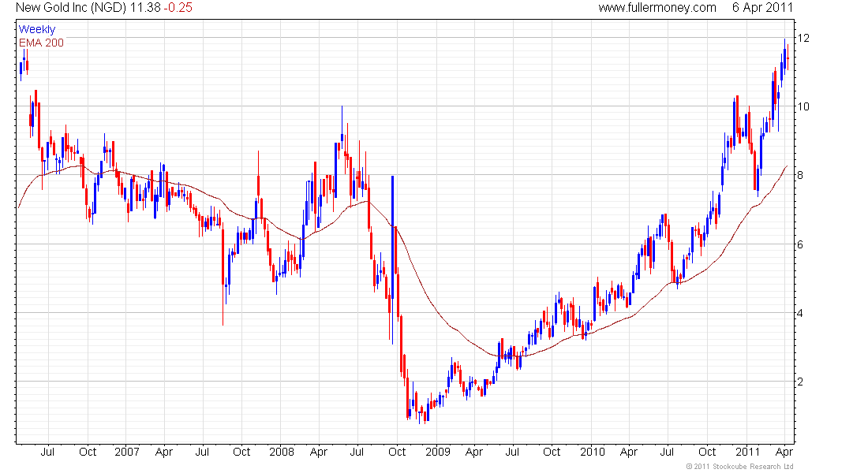Click the x-axis label 2009
Viewport: 868px width, 473px height.
click(x=438, y=452)
